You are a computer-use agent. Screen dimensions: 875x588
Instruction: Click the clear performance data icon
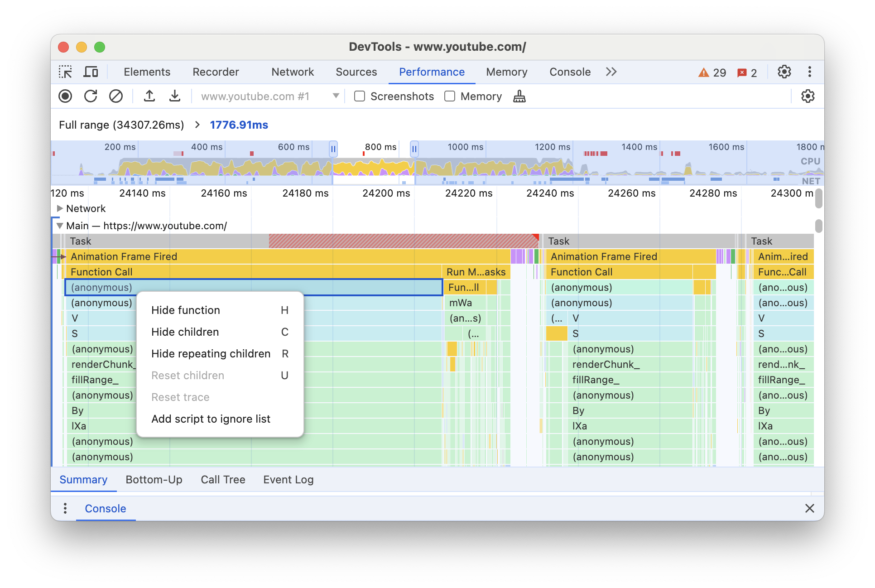pos(115,96)
